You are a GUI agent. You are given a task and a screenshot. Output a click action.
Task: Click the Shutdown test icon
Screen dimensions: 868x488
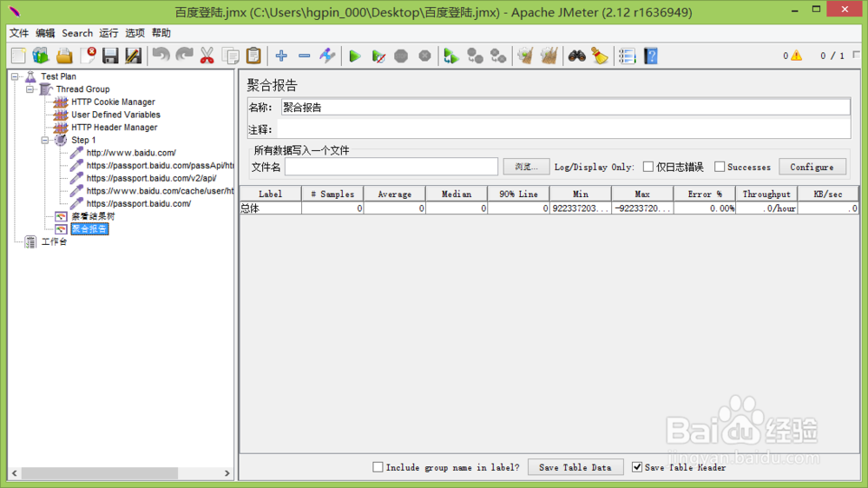[x=424, y=56]
